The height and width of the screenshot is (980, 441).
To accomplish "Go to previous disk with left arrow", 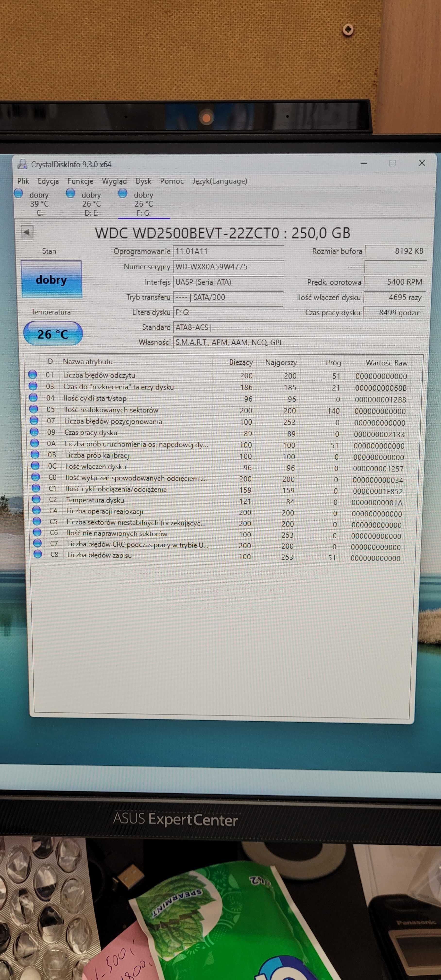I will point(27,232).
